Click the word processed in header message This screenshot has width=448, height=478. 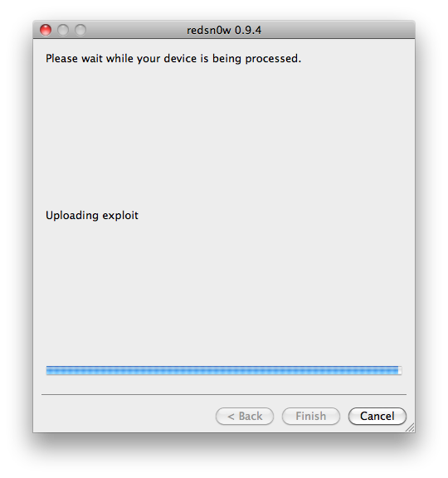click(x=273, y=59)
